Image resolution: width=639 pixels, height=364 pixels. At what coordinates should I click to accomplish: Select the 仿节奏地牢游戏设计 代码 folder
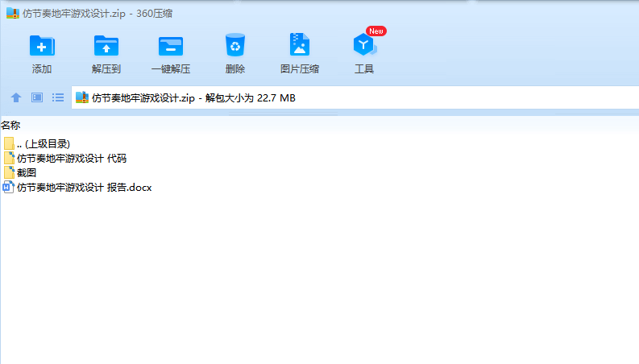(x=65, y=159)
